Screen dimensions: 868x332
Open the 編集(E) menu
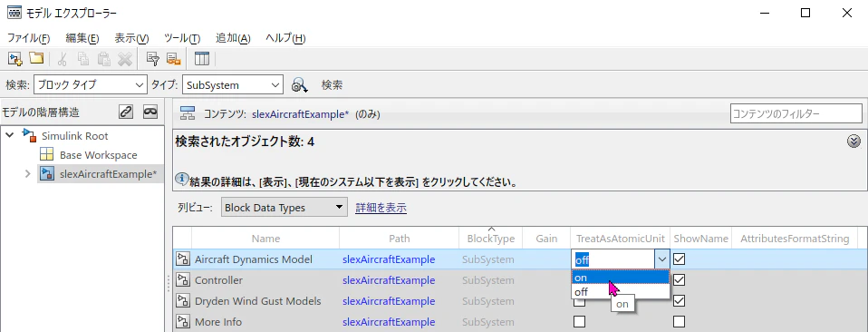[82, 38]
